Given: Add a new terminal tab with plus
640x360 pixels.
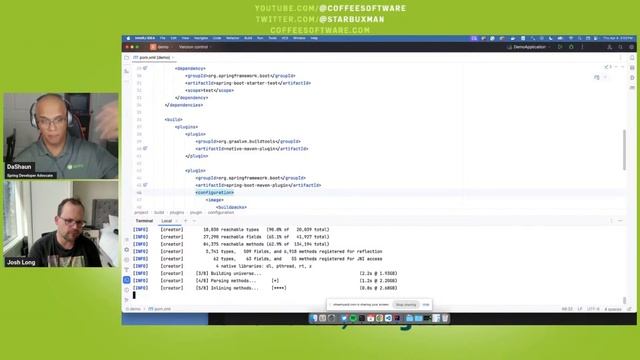Looking at the screenshot, I should click(x=185, y=221).
